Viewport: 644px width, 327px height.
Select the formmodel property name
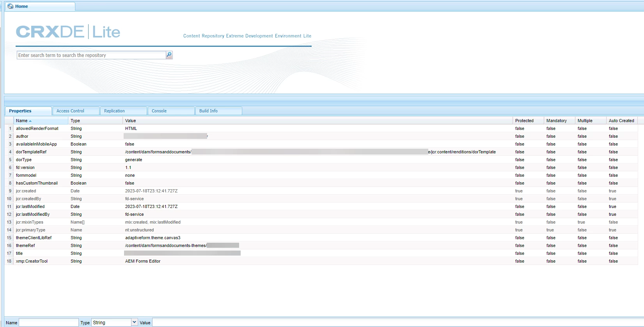click(x=26, y=175)
